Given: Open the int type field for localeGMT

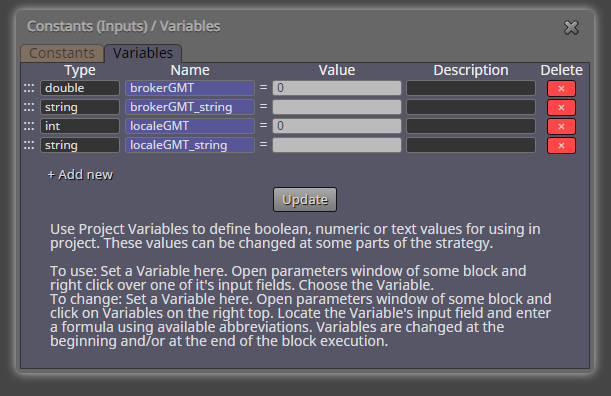Looking at the screenshot, I should [80, 126].
